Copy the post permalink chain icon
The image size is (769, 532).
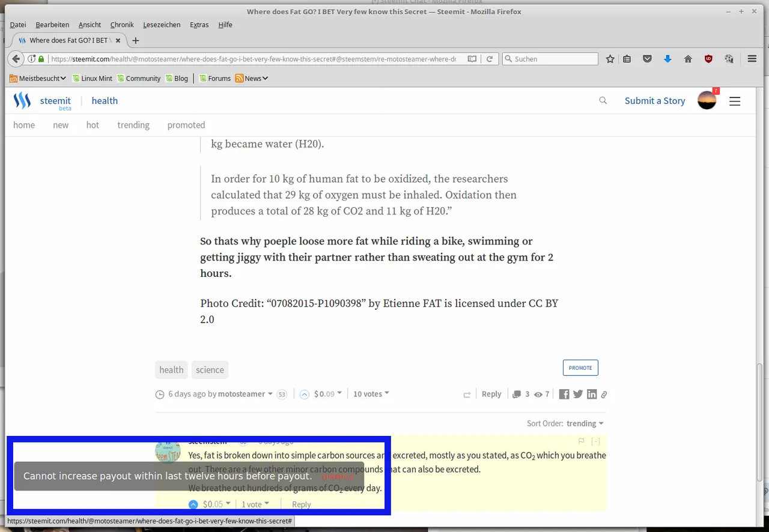[604, 394]
